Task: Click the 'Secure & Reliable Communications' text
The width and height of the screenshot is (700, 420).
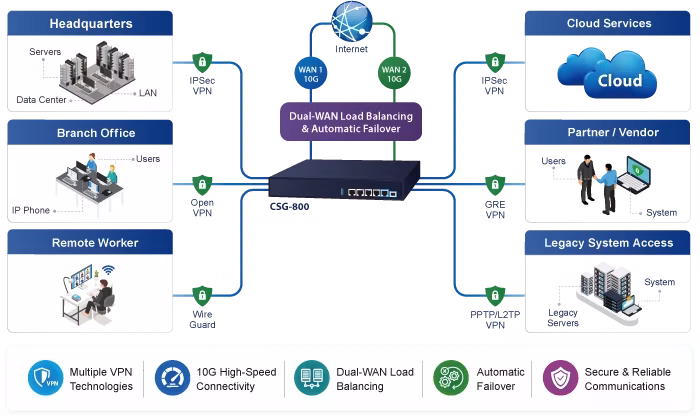Action: [628, 379]
